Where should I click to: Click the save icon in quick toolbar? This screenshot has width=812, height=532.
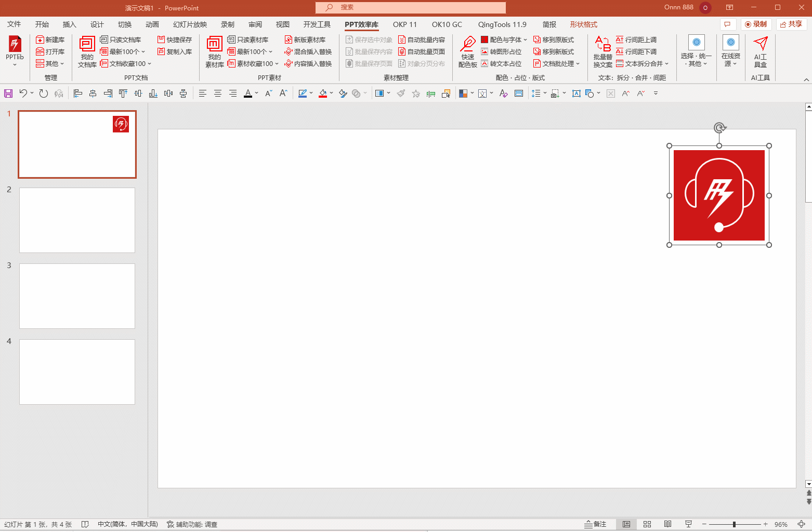(8, 94)
